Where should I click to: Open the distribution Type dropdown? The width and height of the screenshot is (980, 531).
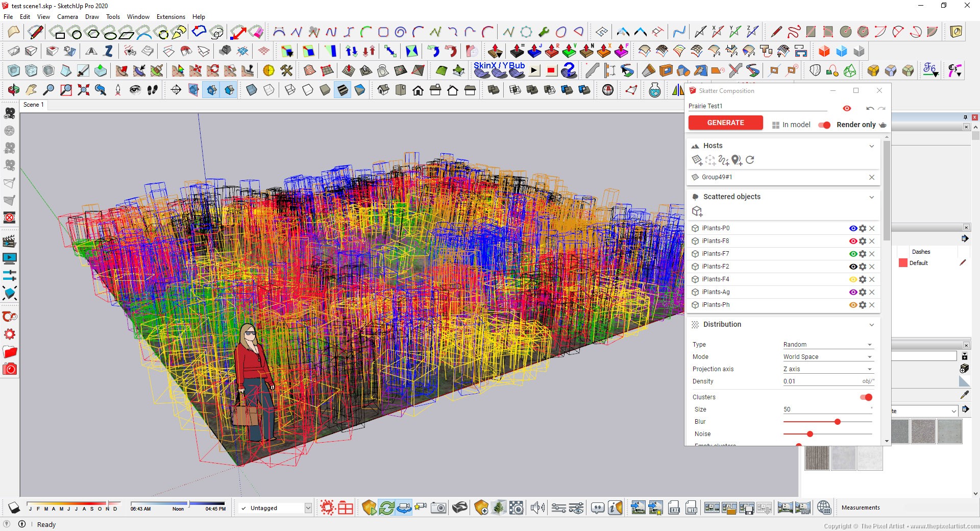click(827, 345)
